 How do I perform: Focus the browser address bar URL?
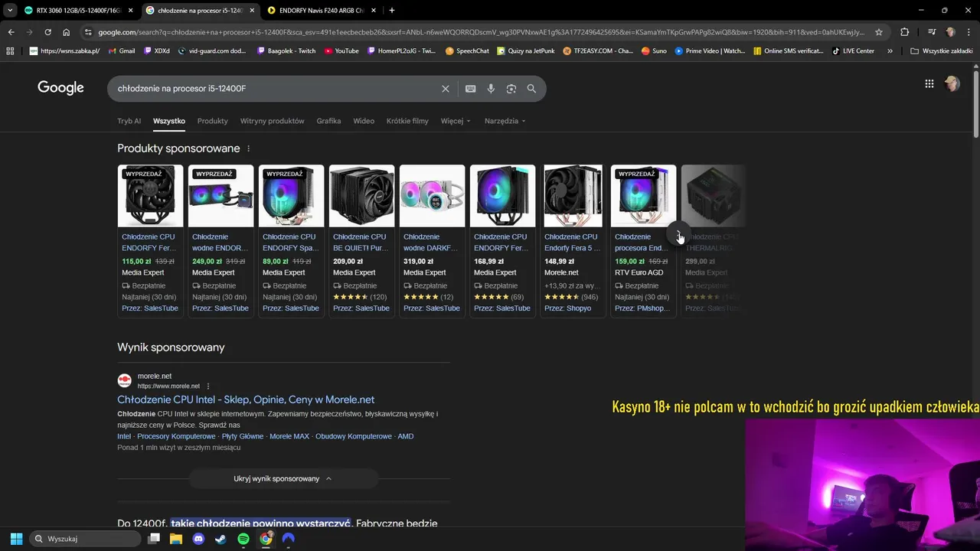click(x=481, y=32)
